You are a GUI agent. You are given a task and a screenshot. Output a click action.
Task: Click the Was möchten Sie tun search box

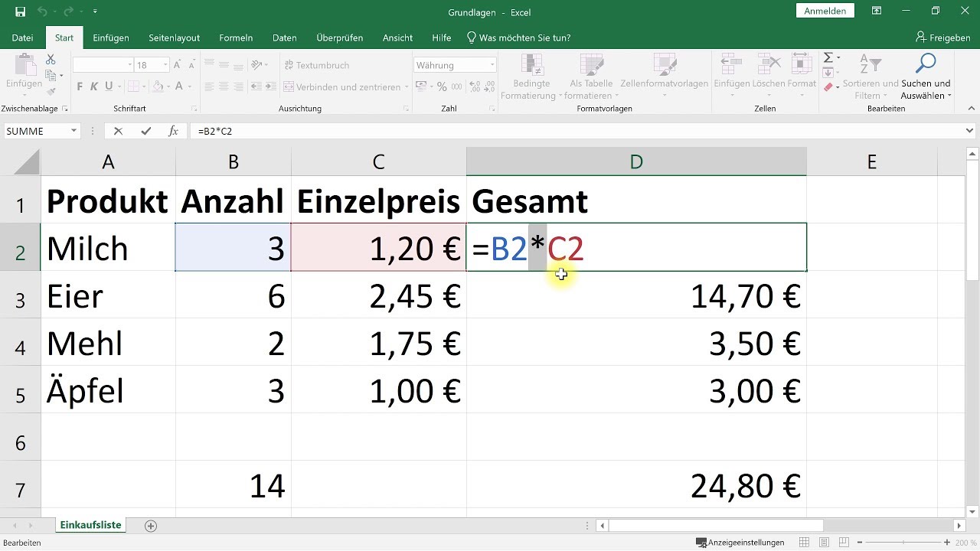[518, 37]
